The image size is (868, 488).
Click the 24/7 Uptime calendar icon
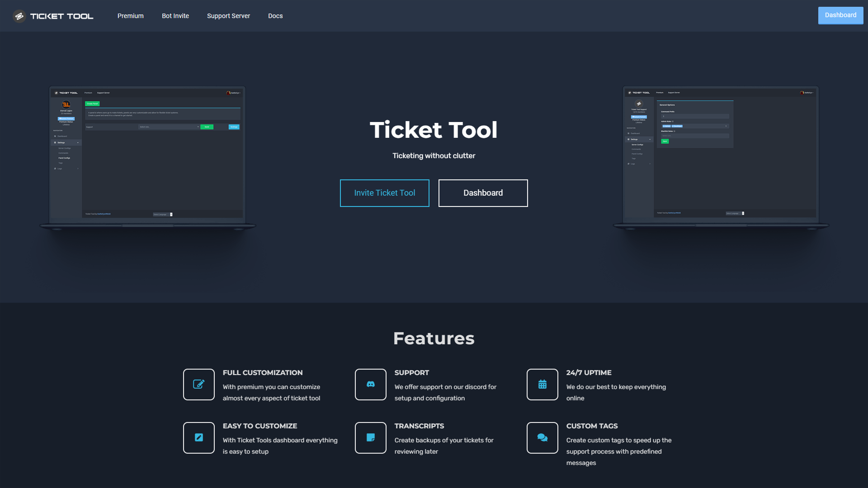(542, 384)
